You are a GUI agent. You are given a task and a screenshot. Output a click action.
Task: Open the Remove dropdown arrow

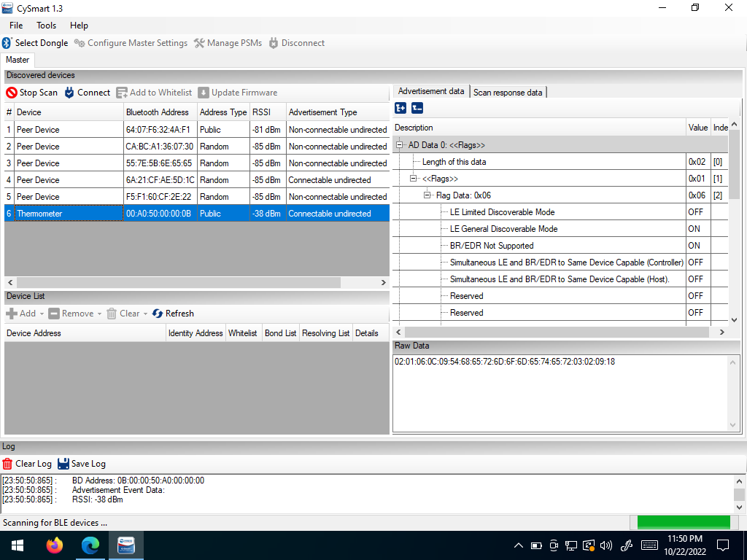pyautogui.click(x=99, y=314)
